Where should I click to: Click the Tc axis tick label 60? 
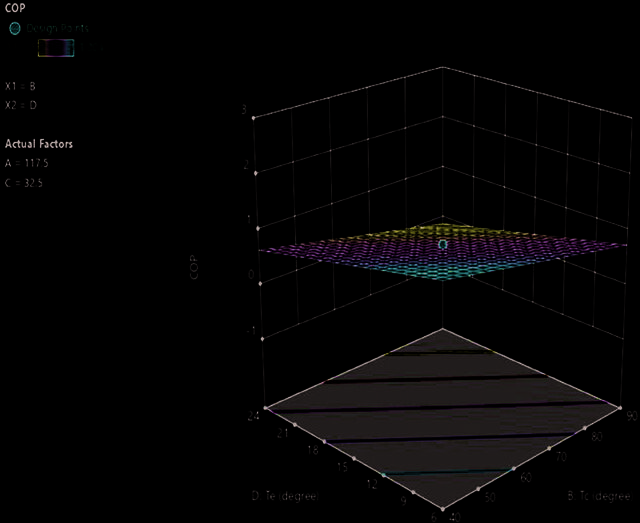pyautogui.click(x=526, y=477)
